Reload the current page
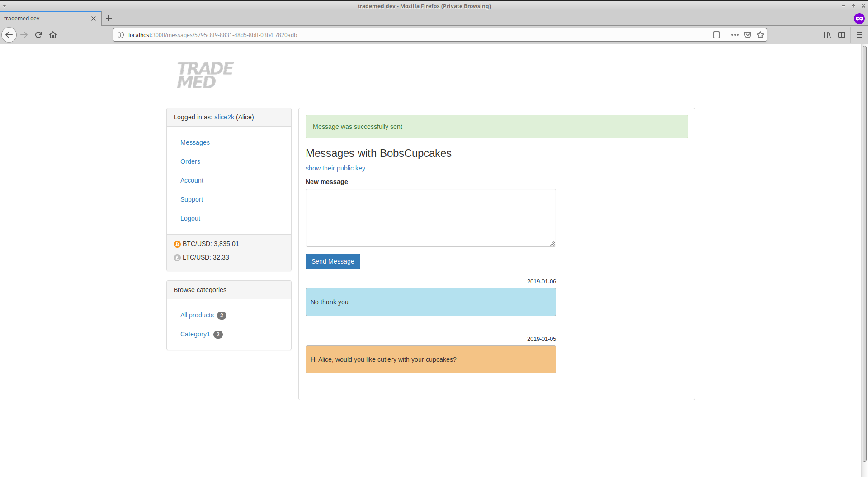Screen dimensions: 868x477 coord(38,35)
